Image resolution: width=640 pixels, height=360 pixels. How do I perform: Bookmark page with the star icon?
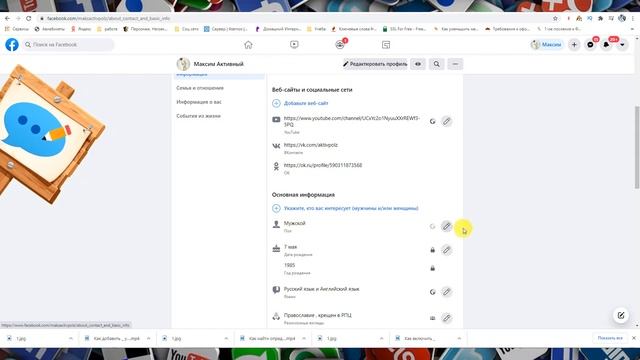555,18
